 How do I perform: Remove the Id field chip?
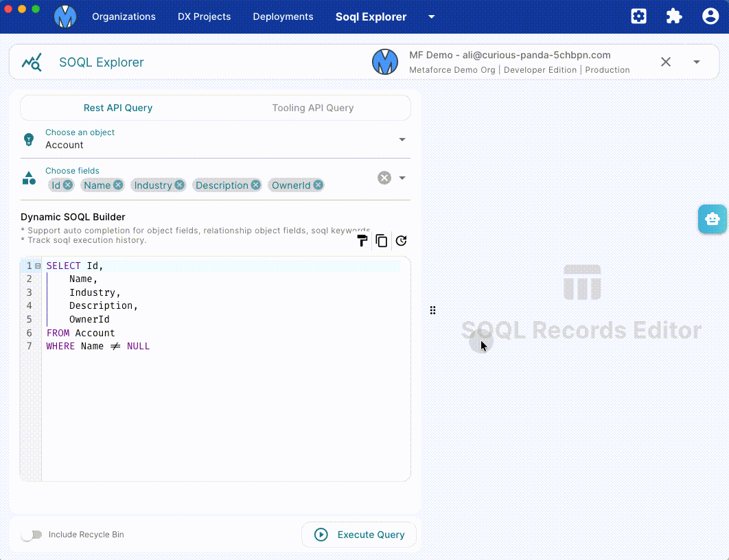68,185
